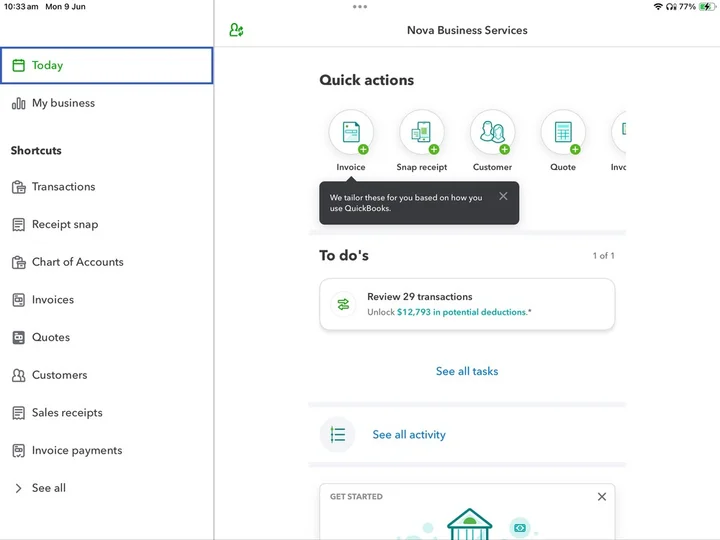The height and width of the screenshot is (540, 720).
Task: Close the Get Started card
Action: (x=601, y=497)
